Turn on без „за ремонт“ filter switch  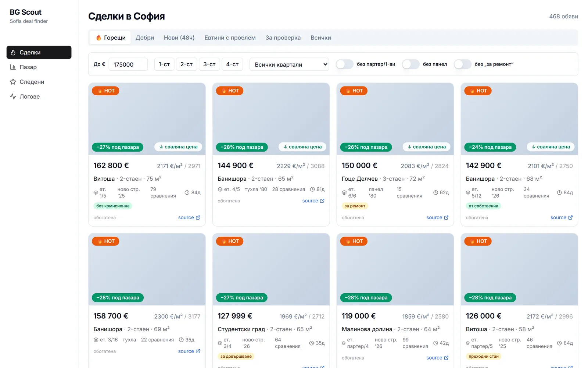pyautogui.click(x=463, y=64)
